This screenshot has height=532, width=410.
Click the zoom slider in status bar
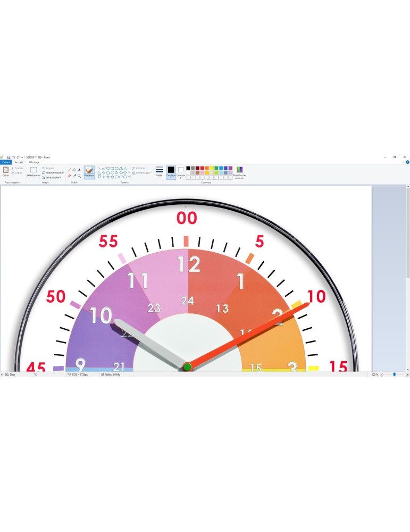tap(394, 375)
